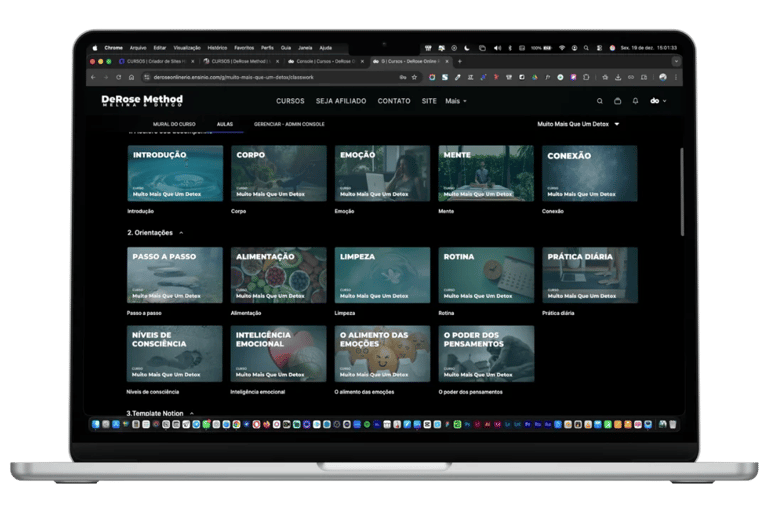Open the CONTATO page link
This screenshot has width=768, height=512.
[394, 101]
